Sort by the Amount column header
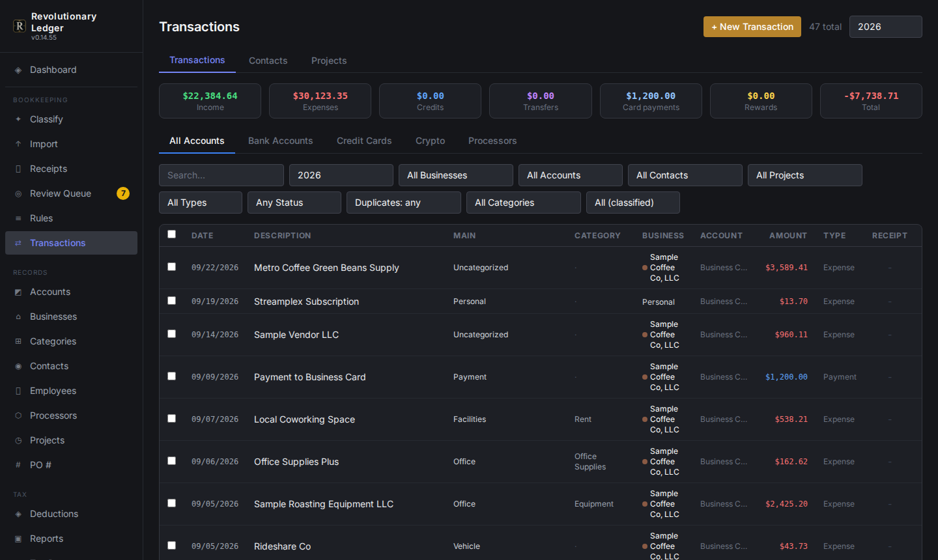 click(788, 236)
